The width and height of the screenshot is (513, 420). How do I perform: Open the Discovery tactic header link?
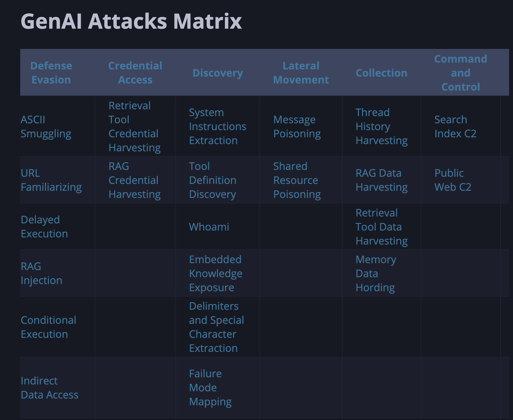click(218, 73)
